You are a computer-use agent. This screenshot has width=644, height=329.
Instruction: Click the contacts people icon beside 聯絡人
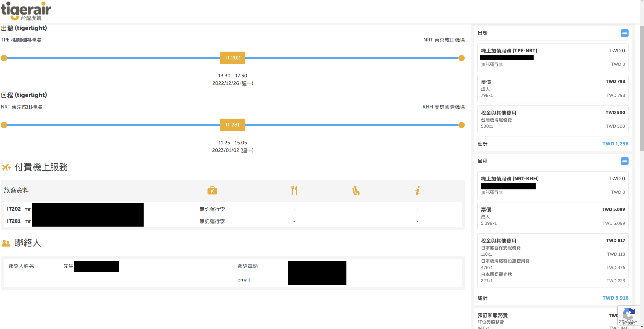6,243
